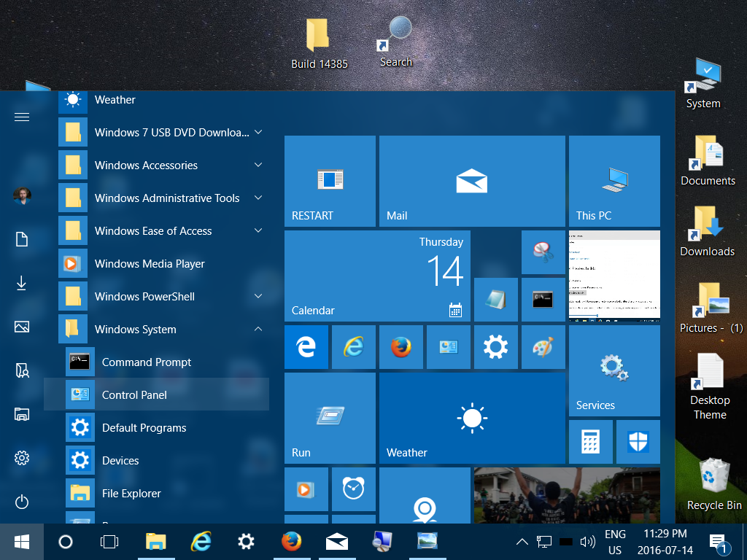This screenshot has height=560, width=747.
Task: Open the Alarms & Clock tile
Action: point(354,489)
